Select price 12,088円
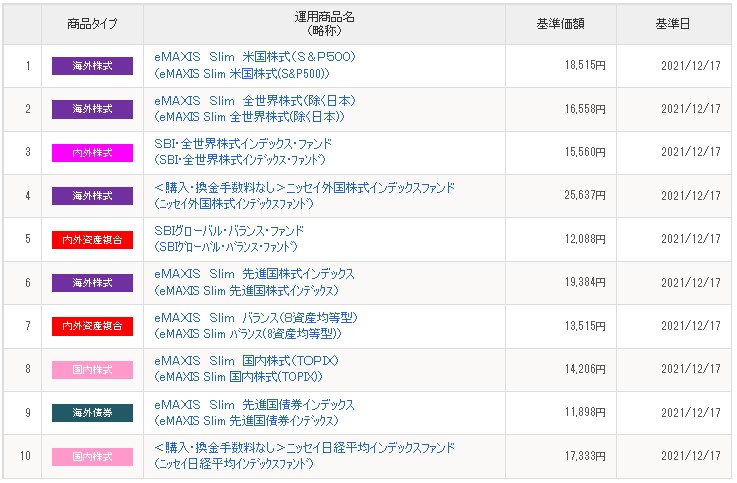The image size is (737, 483). click(585, 239)
